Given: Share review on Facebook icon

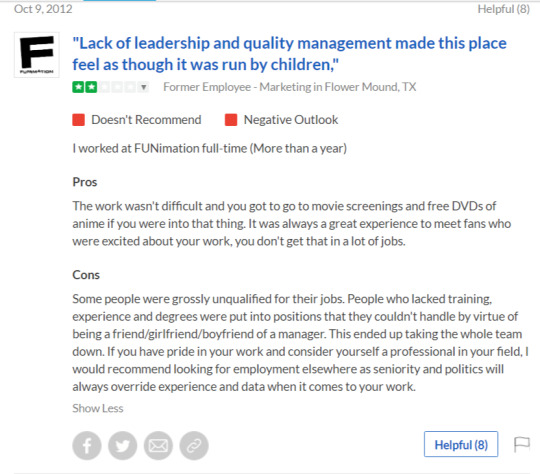Looking at the screenshot, I should coord(87,445).
